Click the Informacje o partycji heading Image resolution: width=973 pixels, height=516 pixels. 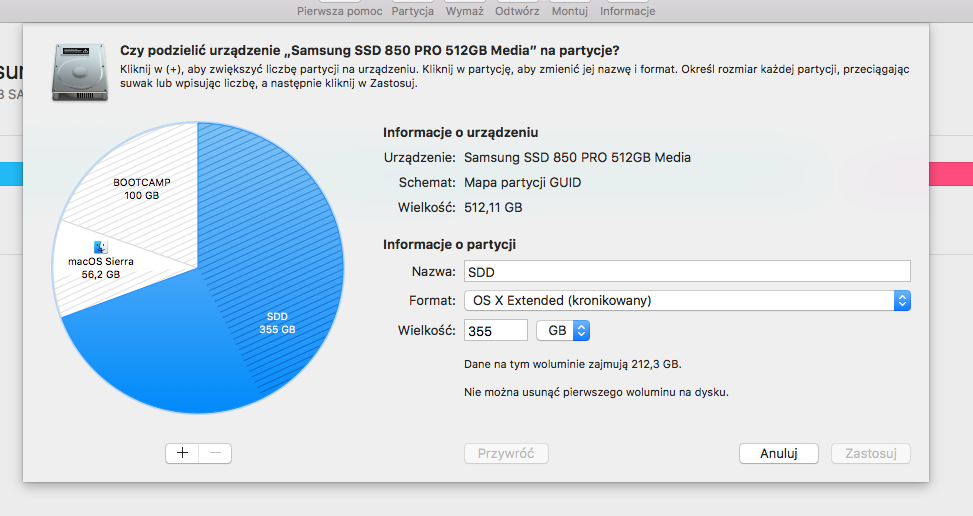tap(449, 244)
